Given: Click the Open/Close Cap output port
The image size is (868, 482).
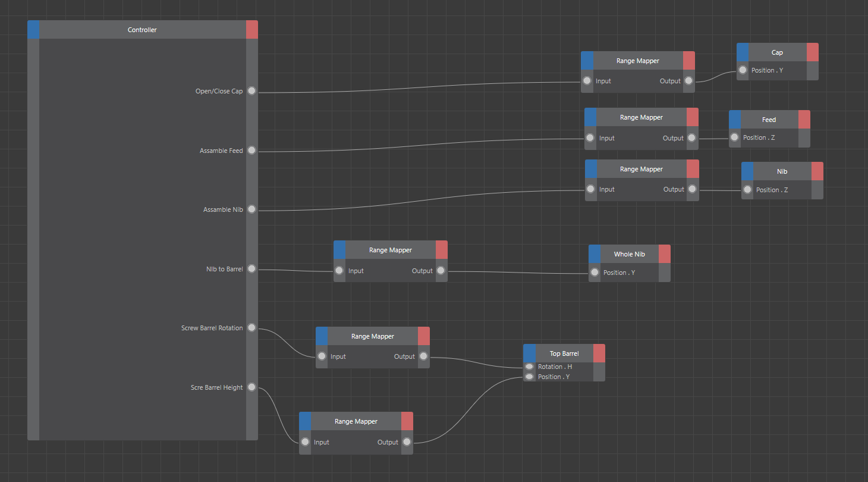Looking at the screenshot, I should 251,91.
